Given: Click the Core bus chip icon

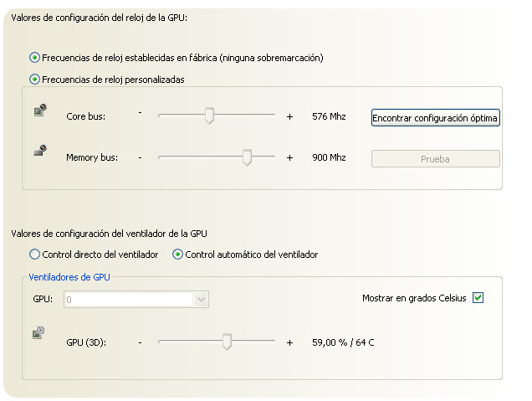Looking at the screenshot, I should (x=39, y=109).
